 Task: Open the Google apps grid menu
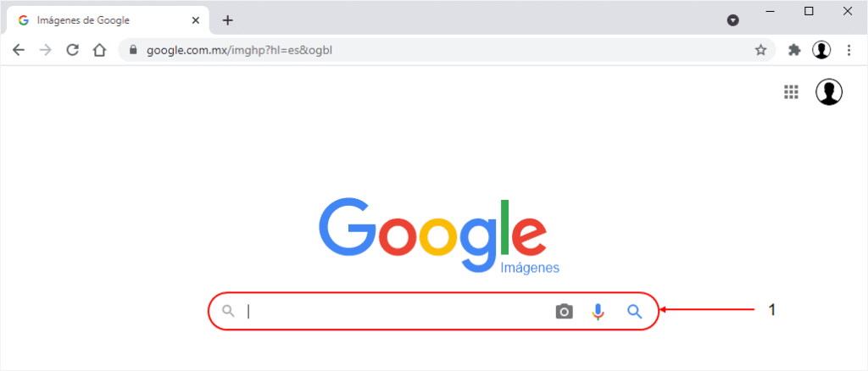click(792, 91)
